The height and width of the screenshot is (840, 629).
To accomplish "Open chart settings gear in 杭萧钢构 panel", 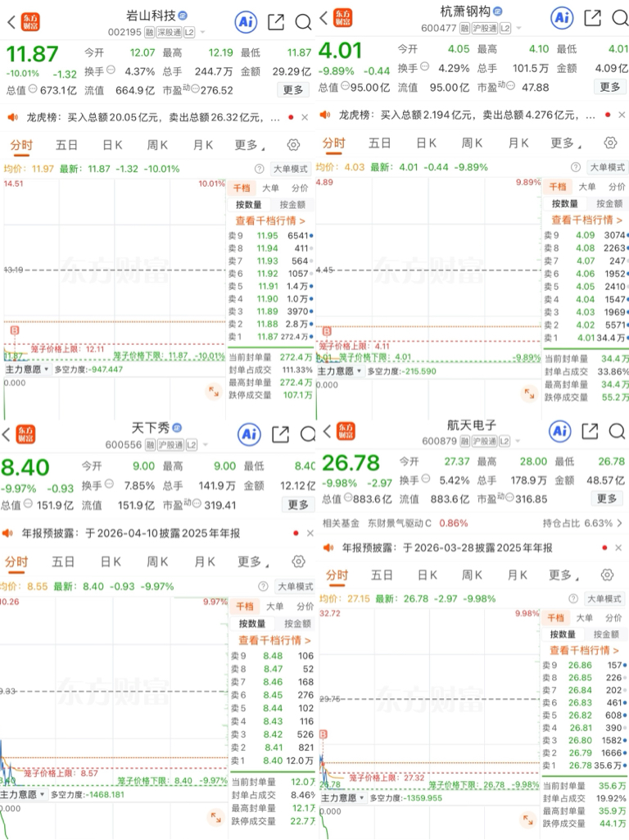I will click(610, 143).
